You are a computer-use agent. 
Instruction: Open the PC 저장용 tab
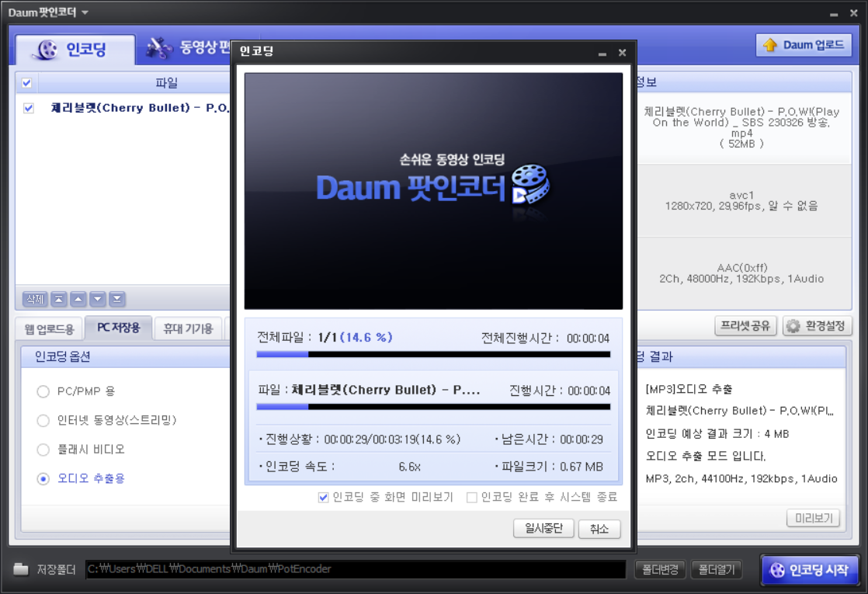[119, 328]
